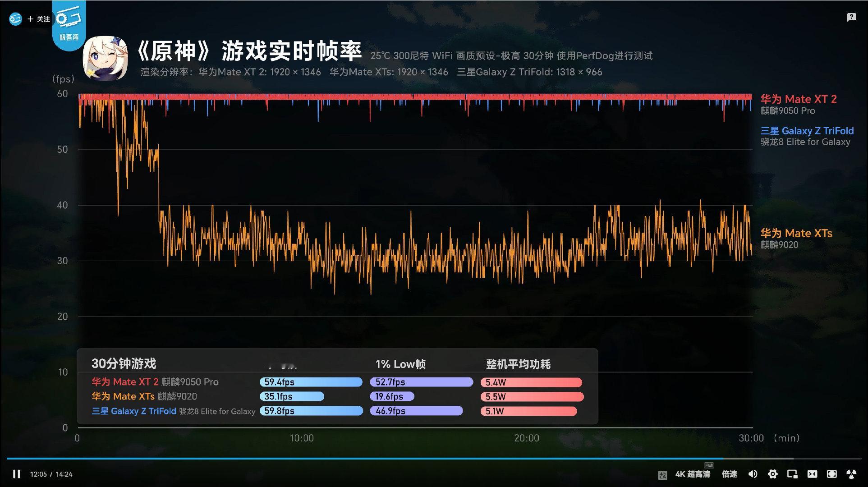Click the 19.6fps 1% Low bar
The width and height of the screenshot is (868, 487).
point(392,397)
